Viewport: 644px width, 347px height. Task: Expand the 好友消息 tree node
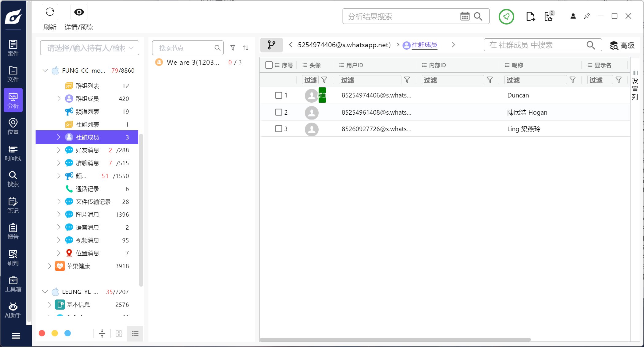[59, 150]
